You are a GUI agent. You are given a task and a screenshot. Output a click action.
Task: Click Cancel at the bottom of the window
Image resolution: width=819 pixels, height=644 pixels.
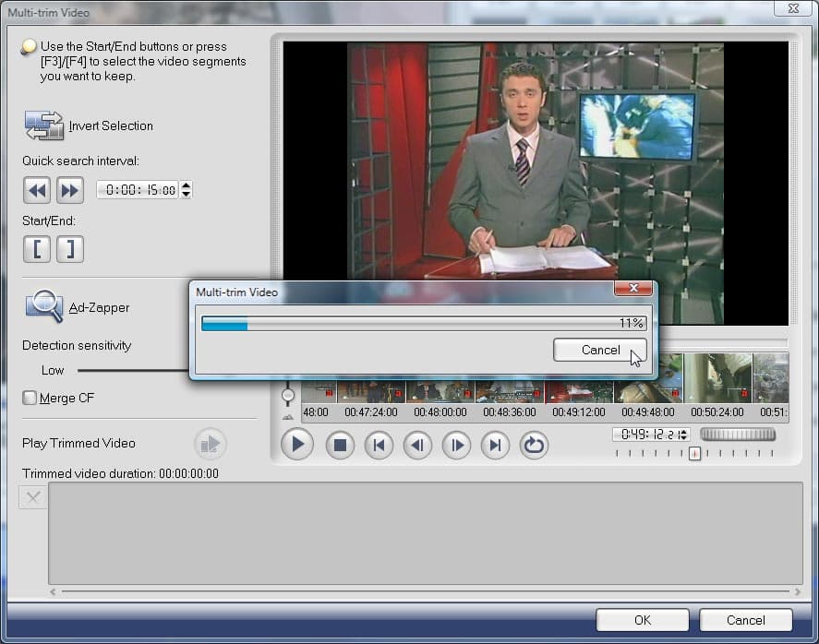745,620
